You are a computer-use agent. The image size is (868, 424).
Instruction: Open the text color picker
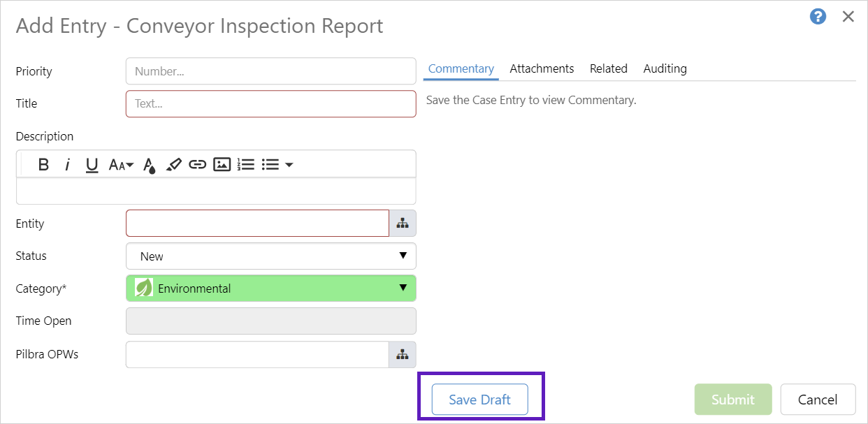149,165
